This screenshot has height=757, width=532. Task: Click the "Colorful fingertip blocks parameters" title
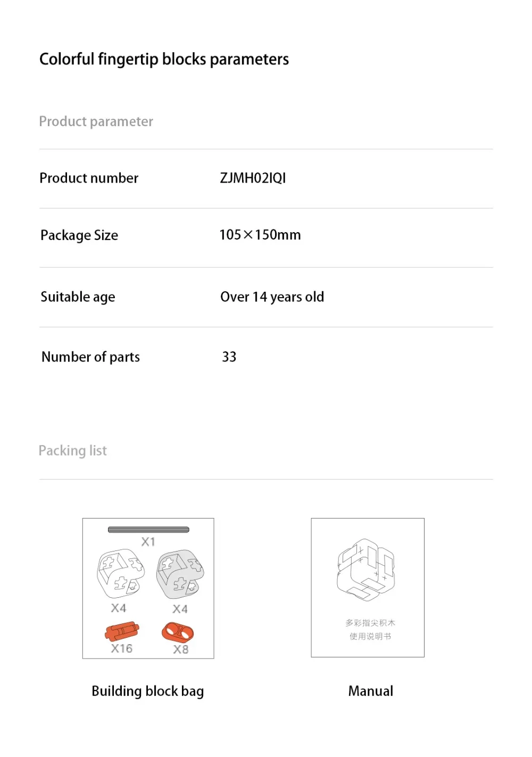[x=164, y=59]
